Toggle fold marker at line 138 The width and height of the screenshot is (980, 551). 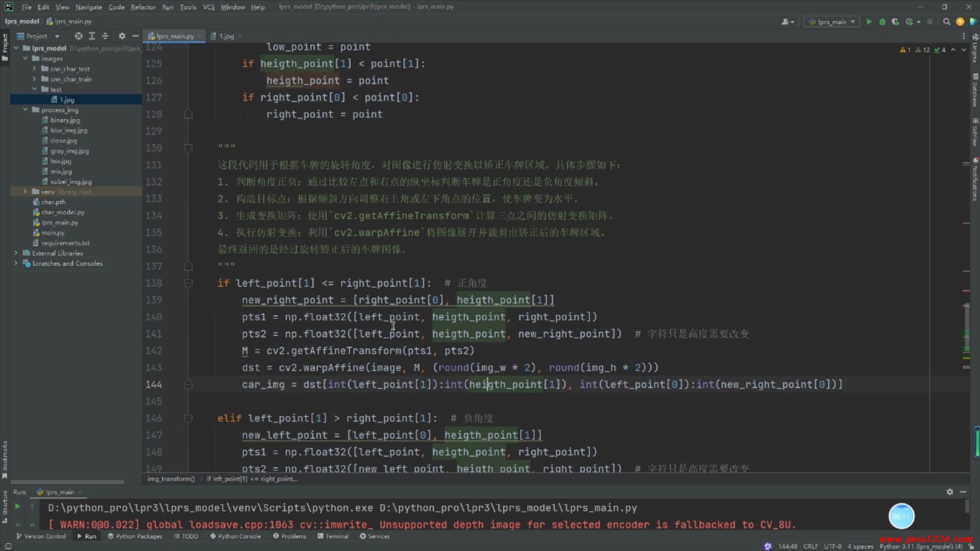[x=188, y=283]
